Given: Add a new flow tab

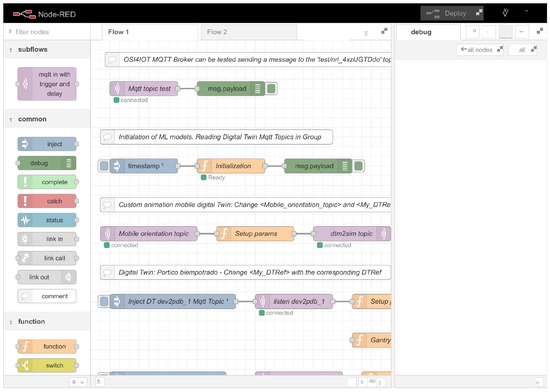Looking at the screenshot, I should pyautogui.click(x=366, y=33).
